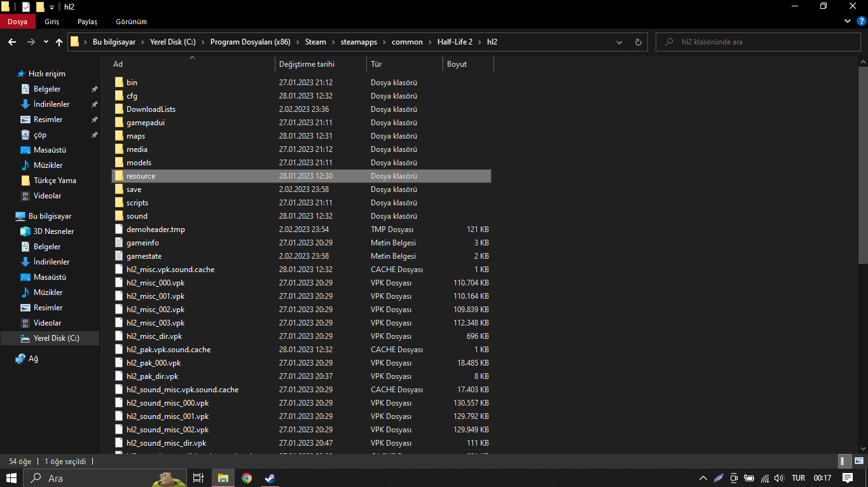Select the gameinfo text document icon
868x487 pixels.
119,243
